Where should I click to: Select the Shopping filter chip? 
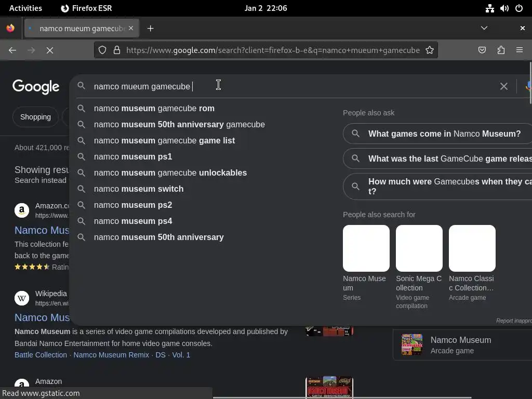click(x=35, y=117)
